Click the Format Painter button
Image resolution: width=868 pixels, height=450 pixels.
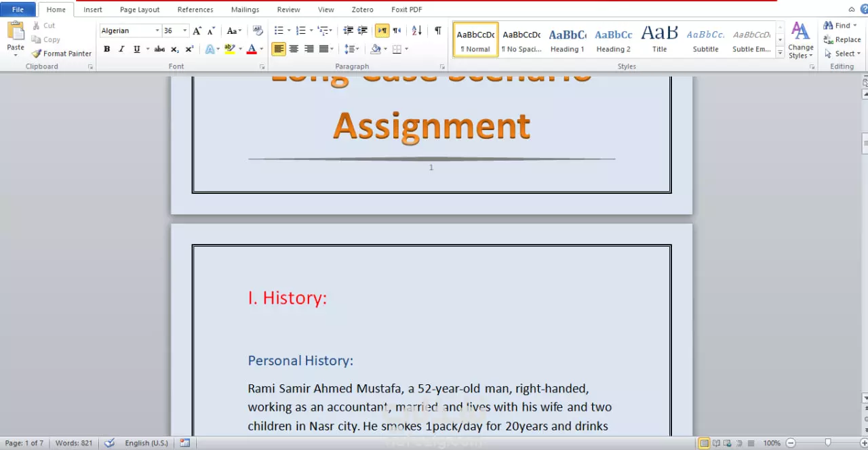click(x=62, y=54)
